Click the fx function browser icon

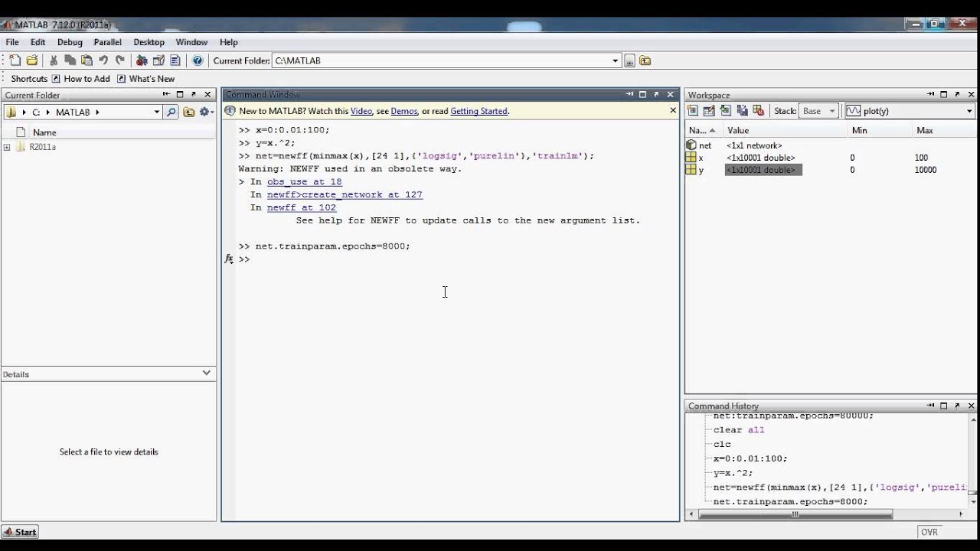[229, 259]
